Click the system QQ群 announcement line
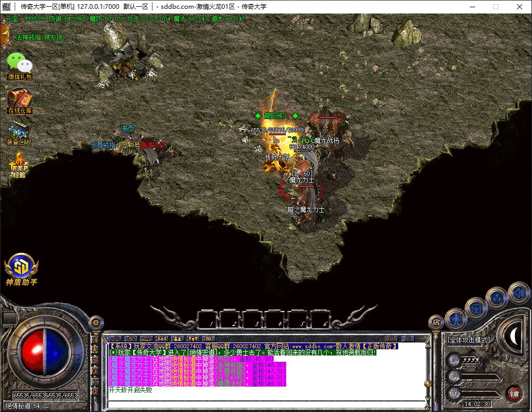 253,346
